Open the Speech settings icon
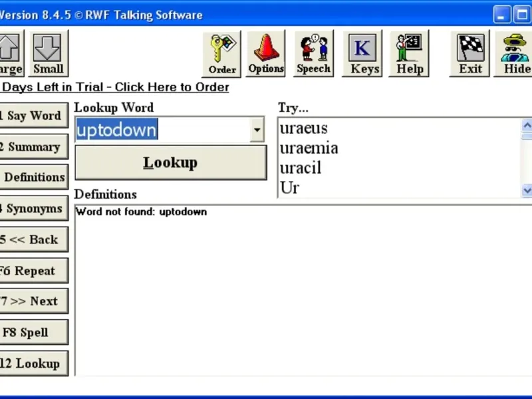Viewport: 532px width, 399px height. [x=313, y=54]
